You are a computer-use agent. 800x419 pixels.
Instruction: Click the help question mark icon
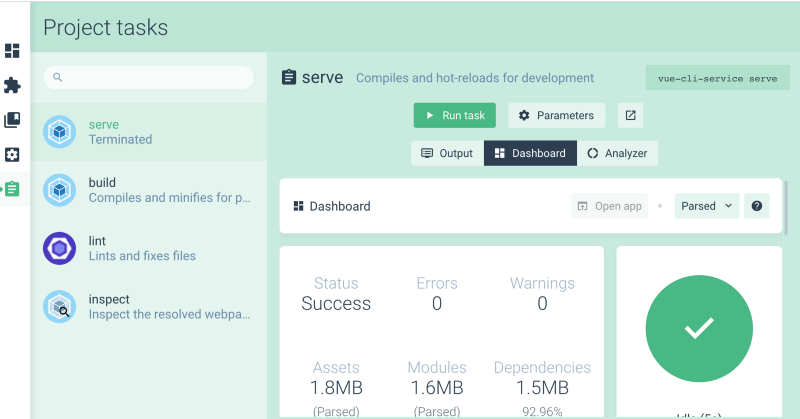[x=757, y=206]
